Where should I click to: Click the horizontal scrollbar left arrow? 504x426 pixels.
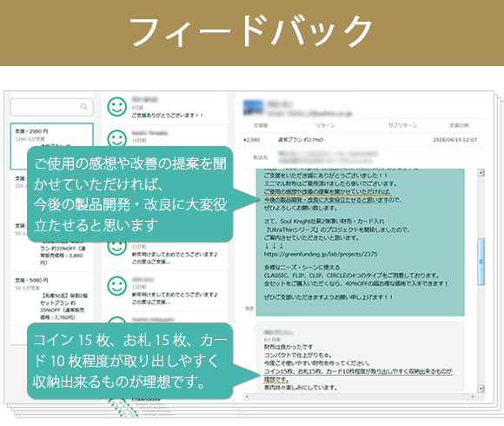point(247,396)
